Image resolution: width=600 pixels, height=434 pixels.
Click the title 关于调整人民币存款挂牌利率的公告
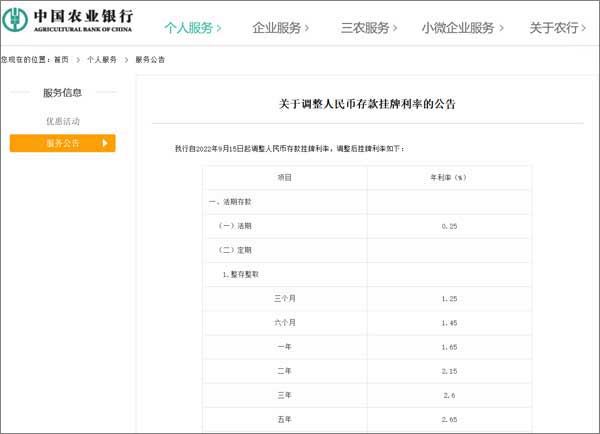367,104
